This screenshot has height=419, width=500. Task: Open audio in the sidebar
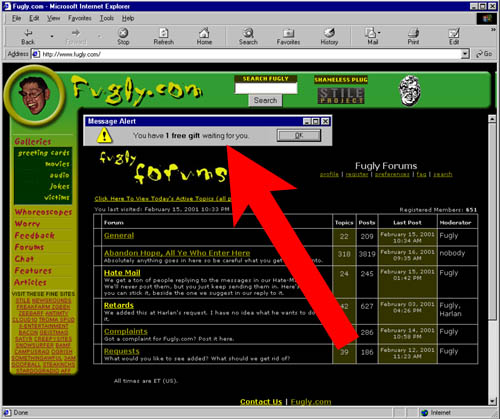pos(60,175)
